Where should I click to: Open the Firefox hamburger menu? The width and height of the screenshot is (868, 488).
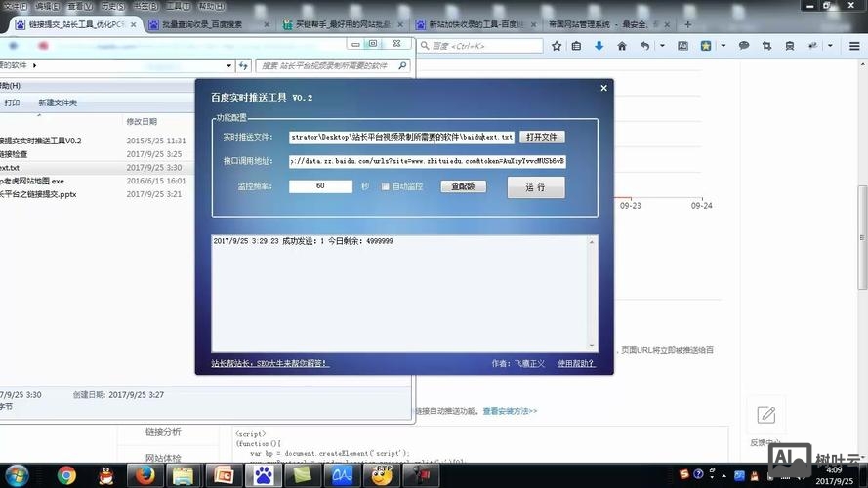pos(854,46)
